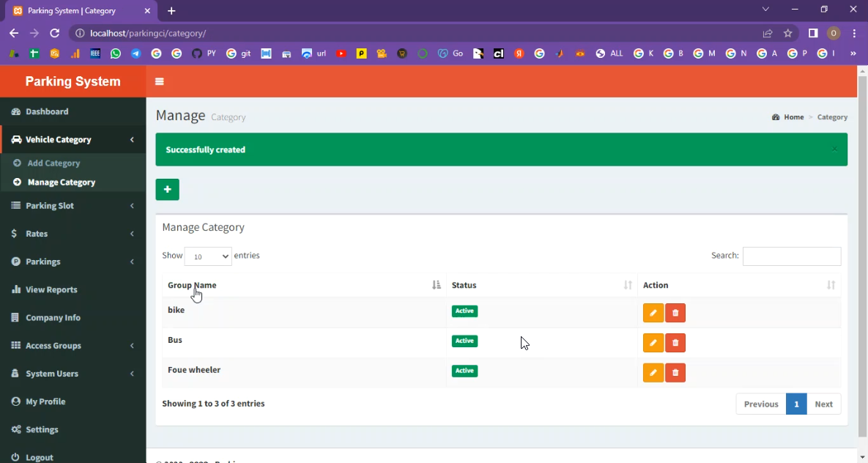The height and width of the screenshot is (463, 868).
Task: Click the green plus add category button
Action: pos(167,190)
